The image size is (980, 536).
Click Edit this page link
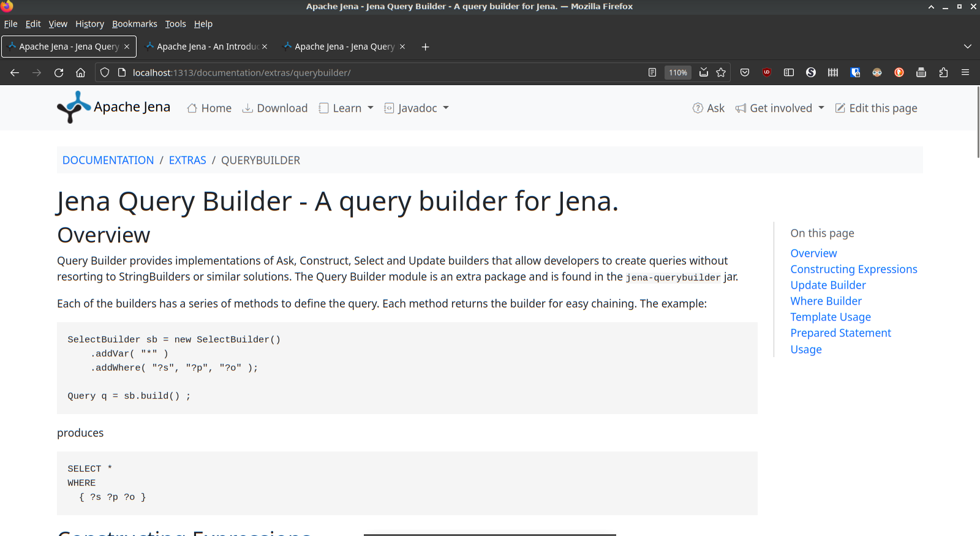[876, 108]
